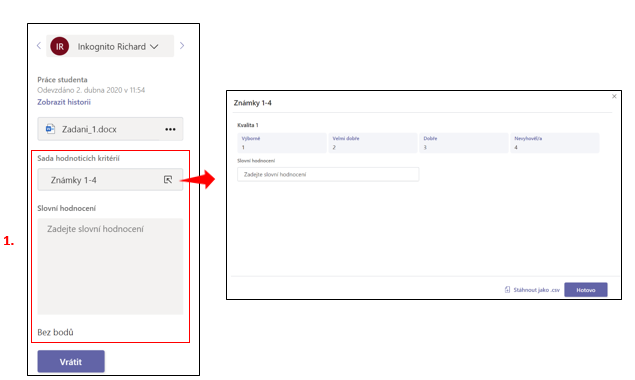The height and width of the screenshot is (380, 635).
Task: Click the Hotovo button
Action: (586, 290)
